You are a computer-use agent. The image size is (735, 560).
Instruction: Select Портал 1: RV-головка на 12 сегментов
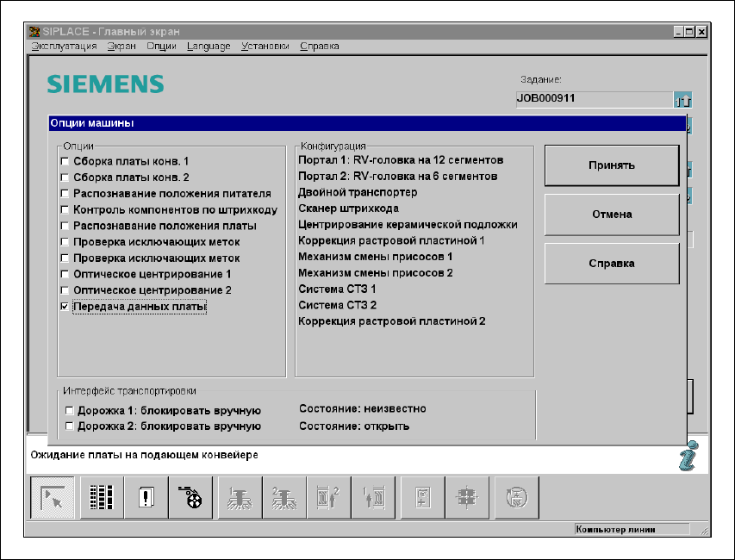[x=401, y=160]
